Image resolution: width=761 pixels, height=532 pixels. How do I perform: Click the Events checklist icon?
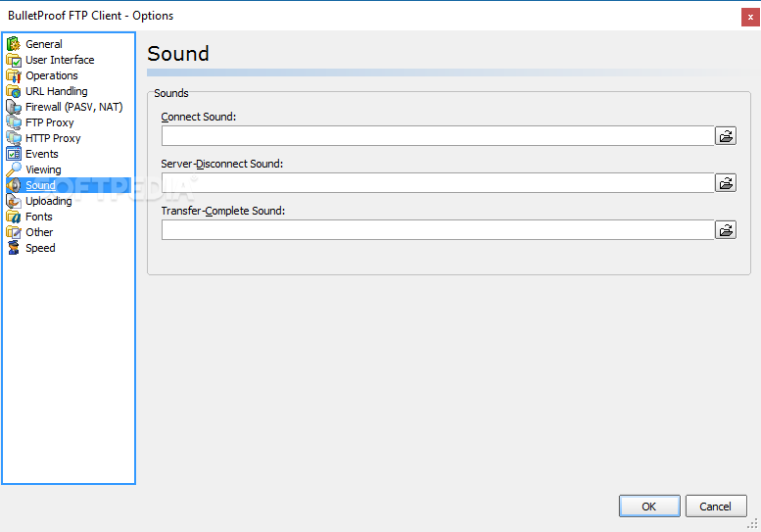coord(14,154)
